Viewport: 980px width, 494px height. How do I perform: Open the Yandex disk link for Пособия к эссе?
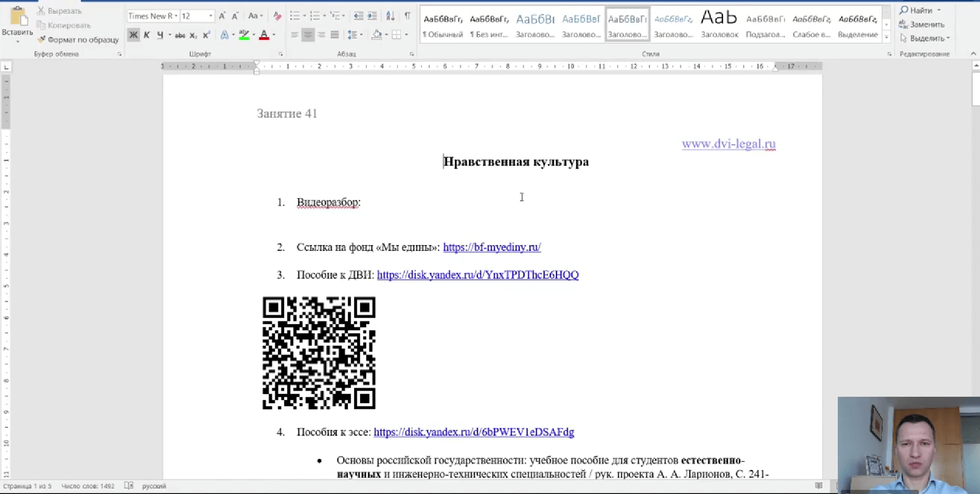point(474,432)
